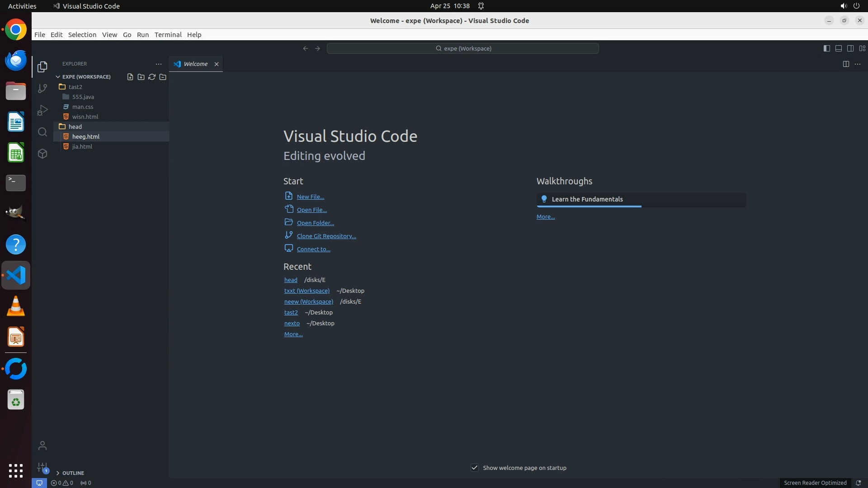Open the Search view icon
This screenshot has width=868, height=488.
[x=42, y=132]
